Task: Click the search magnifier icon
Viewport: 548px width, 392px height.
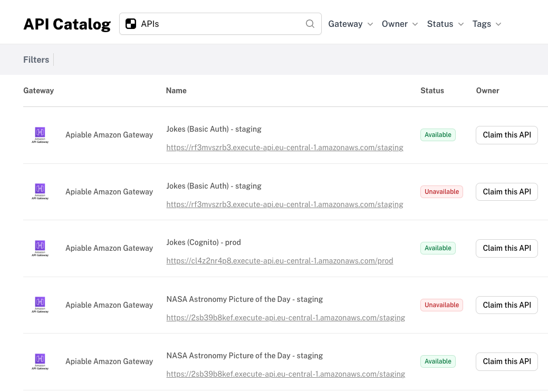Action: point(310,24)
